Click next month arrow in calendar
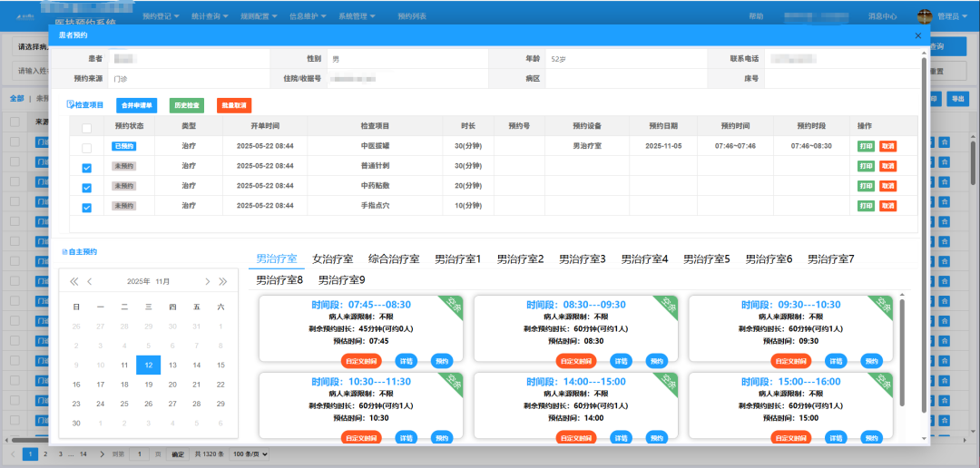This screenshot has height=468, width=980. pyautogui.click(x=208, y=282)
